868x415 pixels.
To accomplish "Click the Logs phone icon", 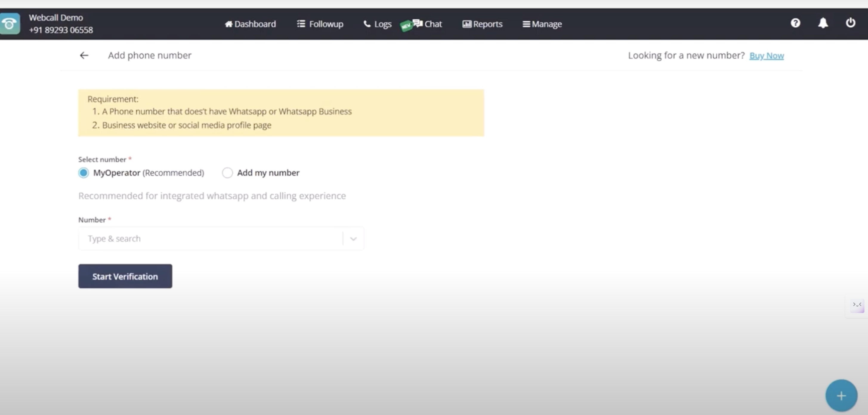I will pos(367,24).
